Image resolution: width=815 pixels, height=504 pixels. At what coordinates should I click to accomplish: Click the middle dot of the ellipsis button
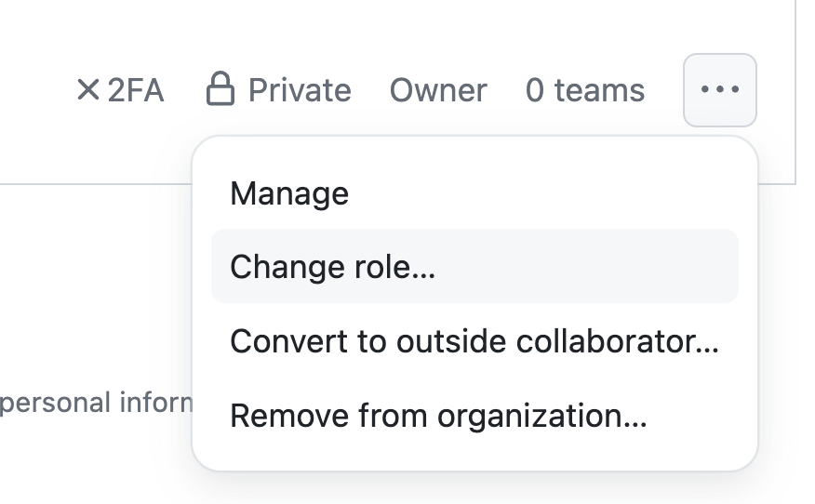[720, 89]
